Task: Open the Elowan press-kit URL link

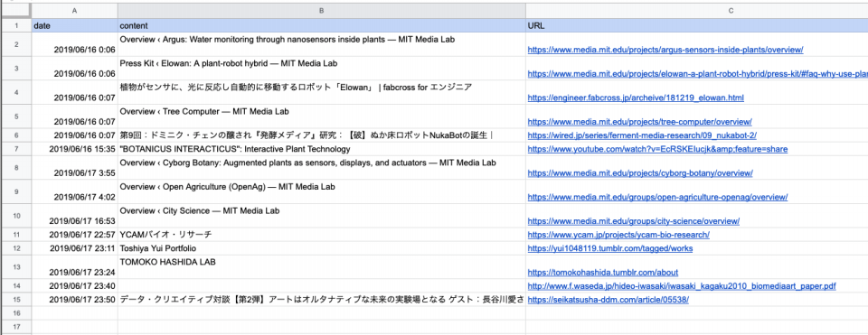Action: coord(697,73)
